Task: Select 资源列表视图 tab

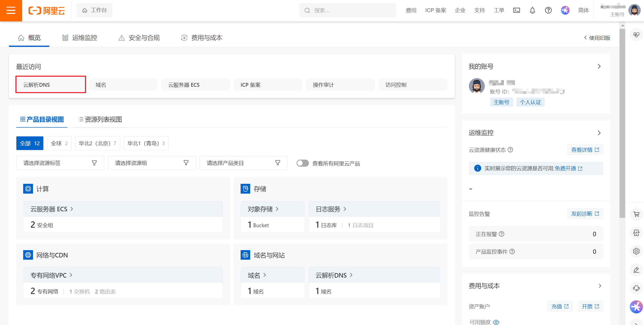Action: (100, 119)
